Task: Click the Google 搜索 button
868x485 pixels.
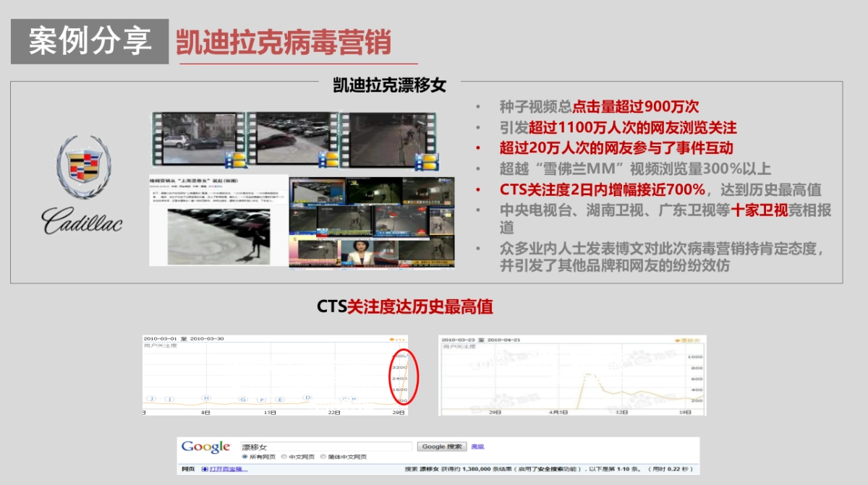Action: click(442, 447)
